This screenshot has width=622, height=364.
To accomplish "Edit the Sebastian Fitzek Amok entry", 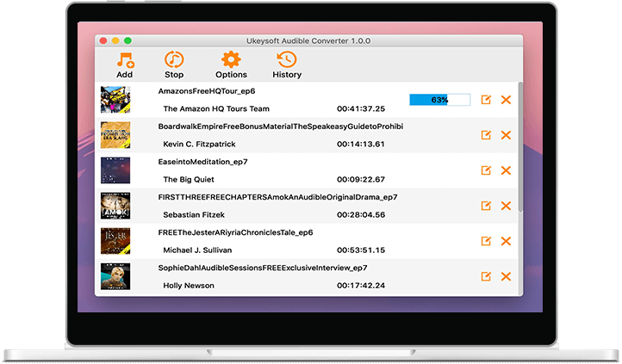I will (486, 206).
